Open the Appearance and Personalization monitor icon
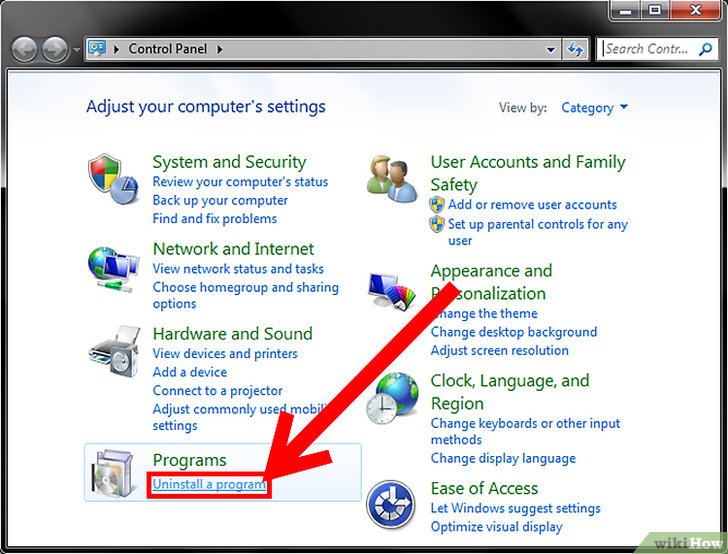Screen dimensions: 728x554 click(392, 292)
